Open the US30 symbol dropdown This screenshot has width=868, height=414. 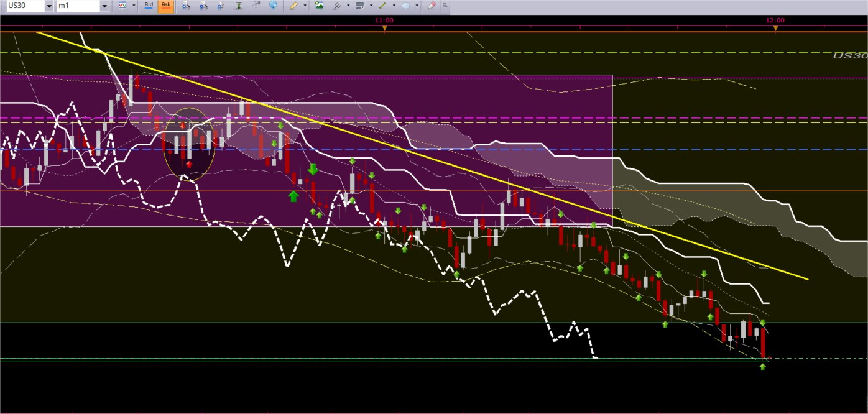point(49,6)
